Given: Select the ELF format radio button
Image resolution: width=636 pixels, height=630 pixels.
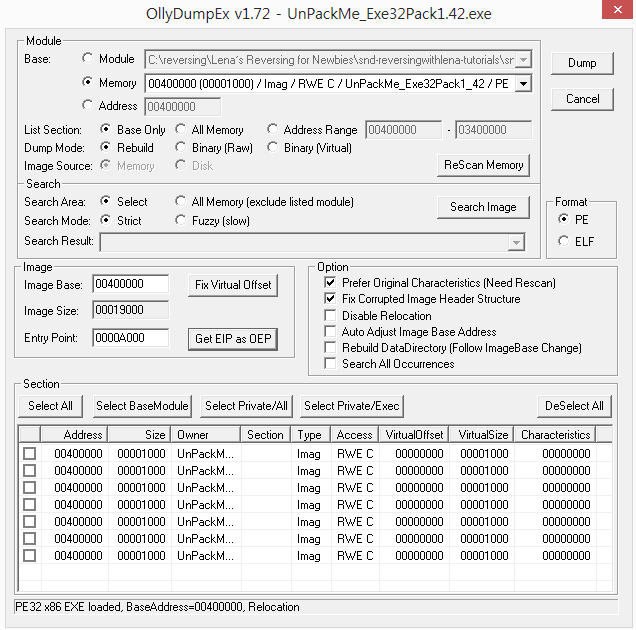Looking at the screenshot, I should (563, 241).
